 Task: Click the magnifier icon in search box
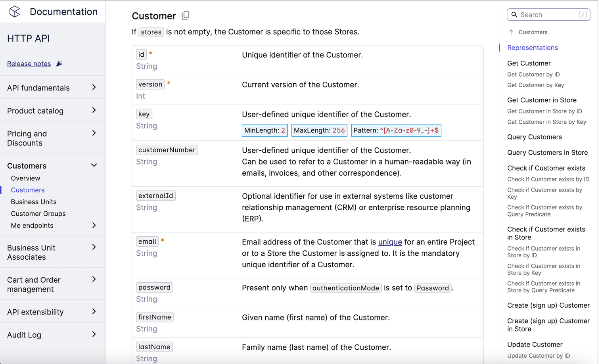[x=514, y=15]
